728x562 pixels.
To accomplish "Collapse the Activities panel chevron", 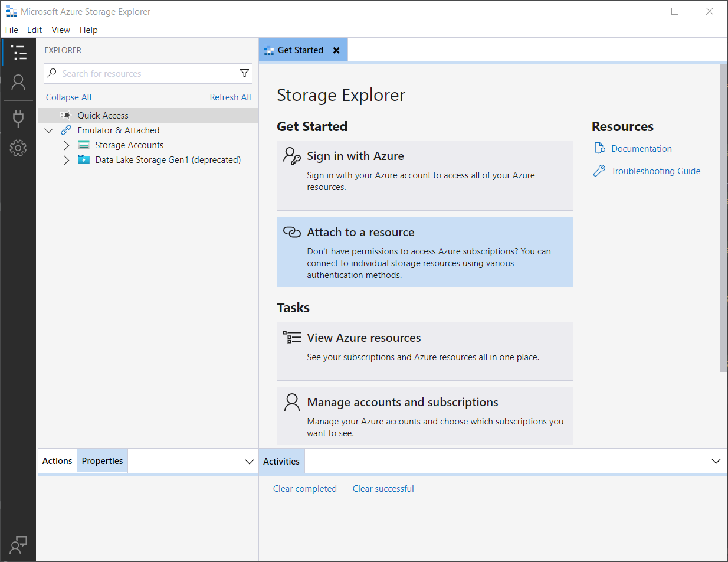I will point(716,461).
